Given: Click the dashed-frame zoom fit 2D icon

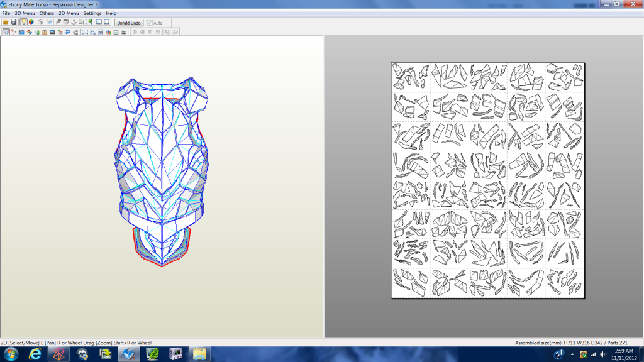Looking at the screenshot, I should 85,32.
